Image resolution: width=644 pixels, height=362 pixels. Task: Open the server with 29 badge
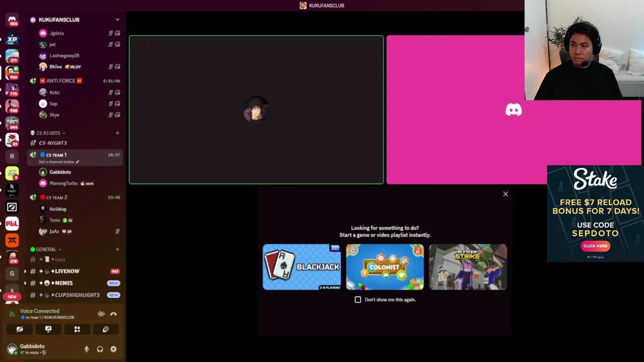[x=12, y=140]
